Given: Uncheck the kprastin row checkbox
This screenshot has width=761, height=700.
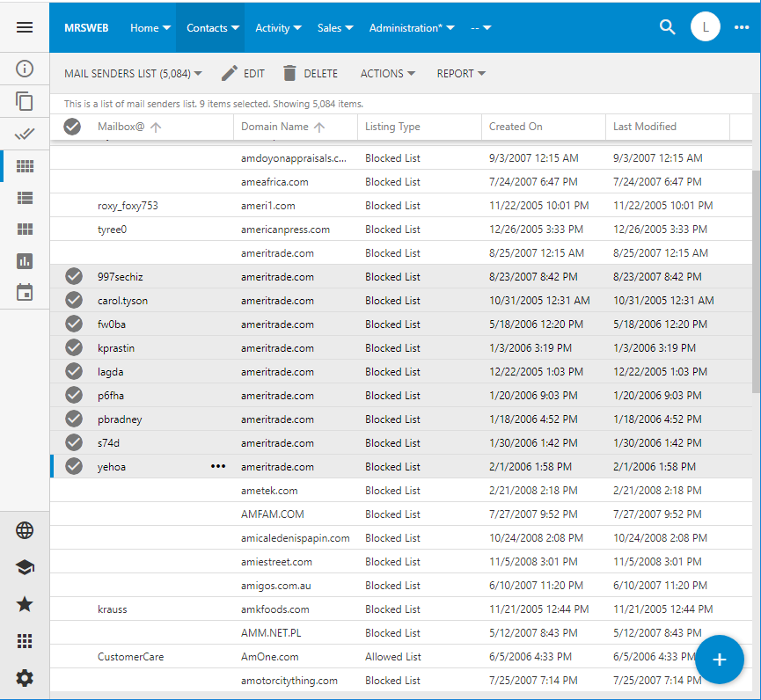Looking at the screenshot, I should point(74,347).
